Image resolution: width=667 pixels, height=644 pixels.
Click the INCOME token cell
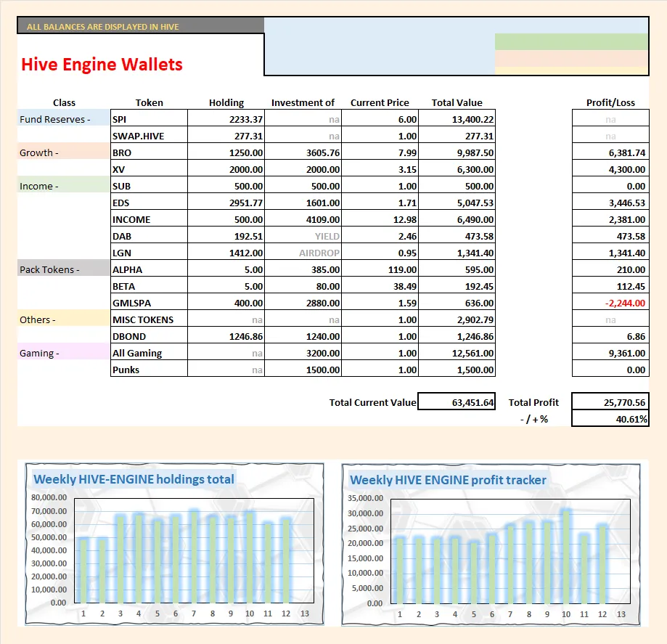(149, 219)
